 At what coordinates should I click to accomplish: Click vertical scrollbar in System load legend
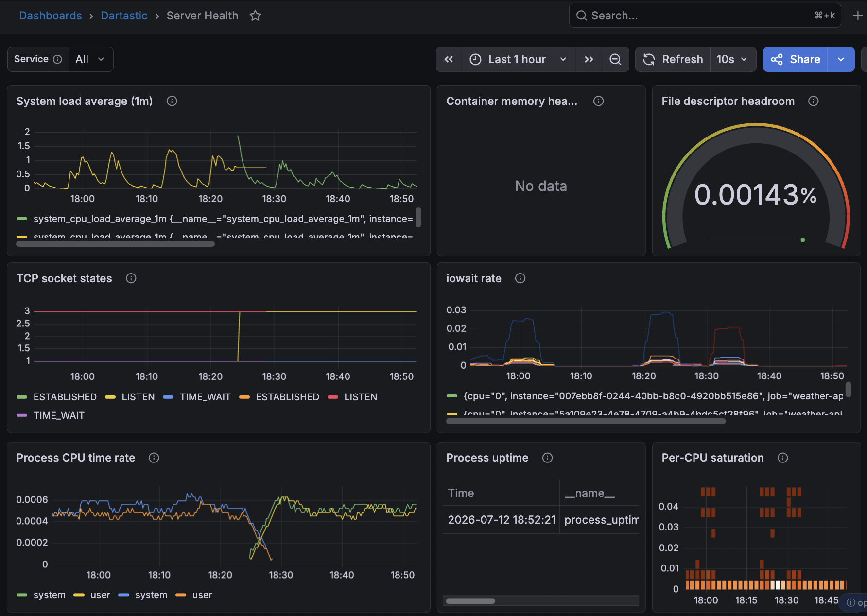click(x=418, y=217)
